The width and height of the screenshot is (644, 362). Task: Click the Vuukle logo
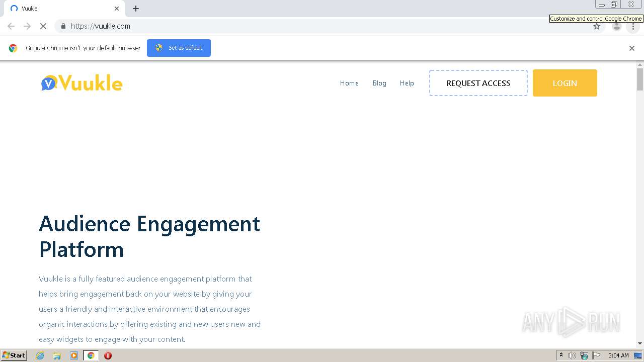82,83
